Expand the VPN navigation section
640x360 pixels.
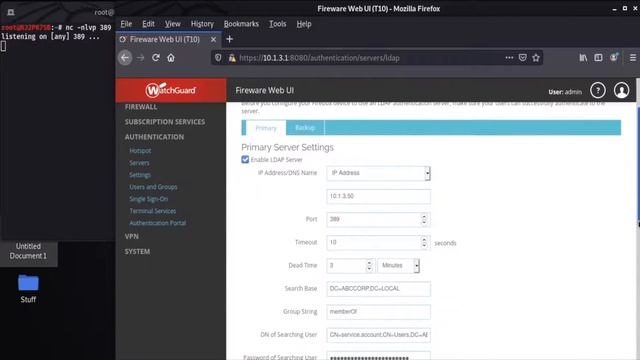(x=131, y=236)
